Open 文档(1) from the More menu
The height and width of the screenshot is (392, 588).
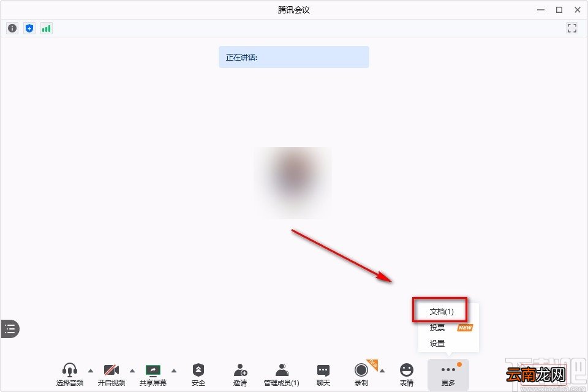[x=442, y=311]
